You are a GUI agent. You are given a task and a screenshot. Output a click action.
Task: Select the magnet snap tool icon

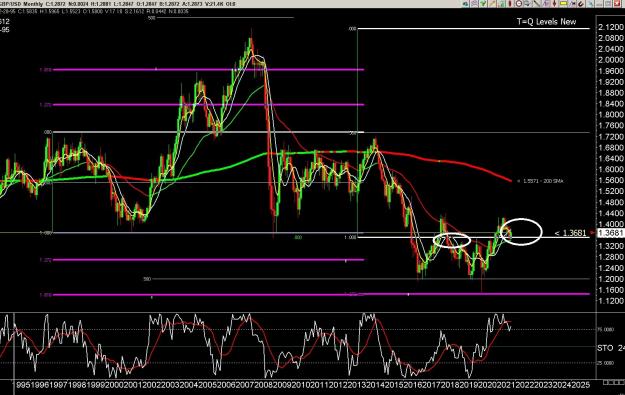coord(581,4)
